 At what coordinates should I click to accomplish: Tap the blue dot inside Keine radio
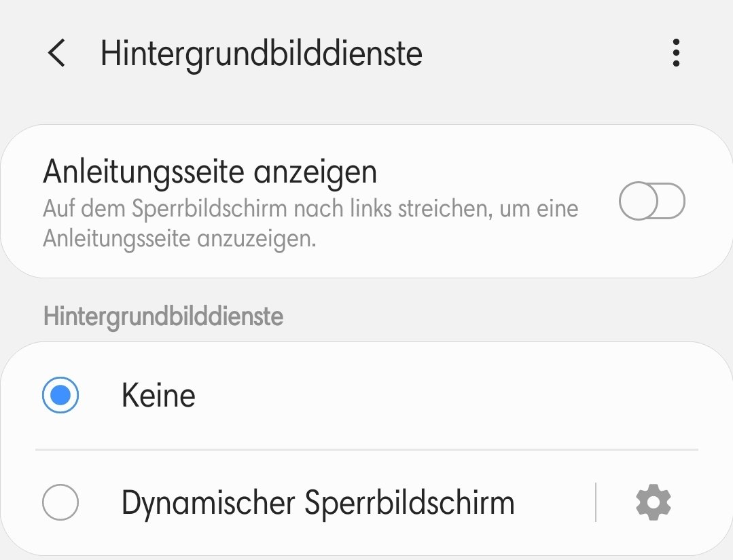pyautogui.click(x=60, y=395)
